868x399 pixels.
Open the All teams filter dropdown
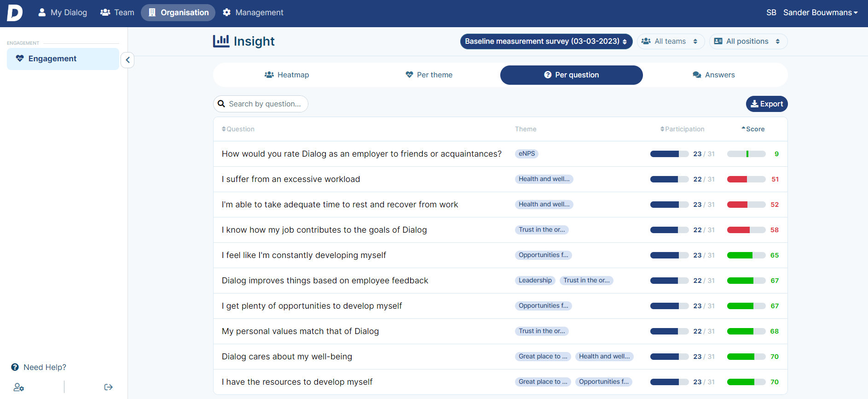tap(670, 41)
